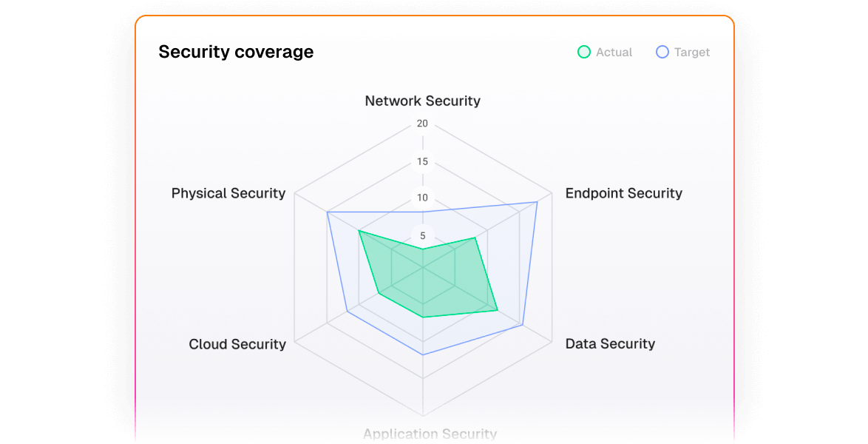Select the Application Security axis label

click(430, 434)
